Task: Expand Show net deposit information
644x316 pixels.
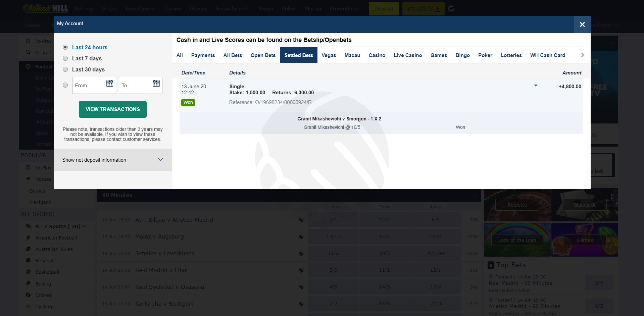Action: pos(113,160)
